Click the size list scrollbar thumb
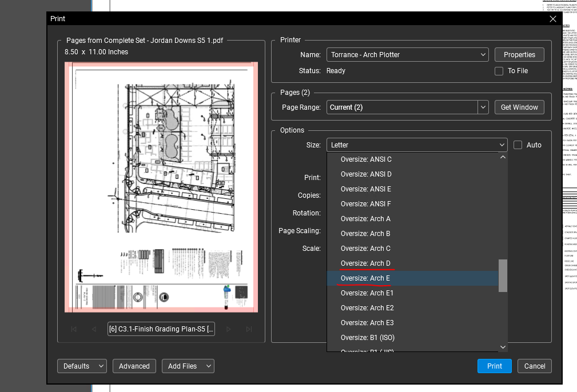577x392 pixels. (503, 275)
